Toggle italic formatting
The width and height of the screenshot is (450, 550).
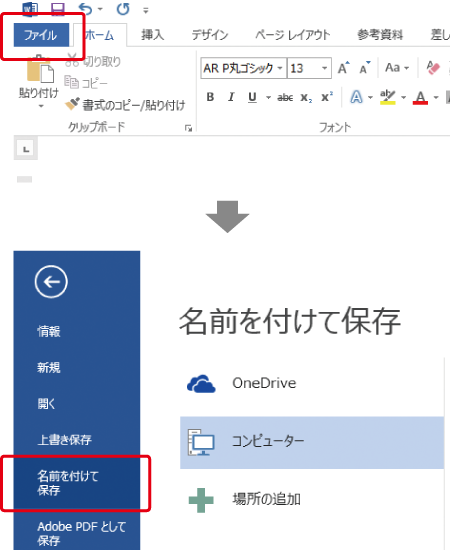pyautogui.click(x=231, y=97)
